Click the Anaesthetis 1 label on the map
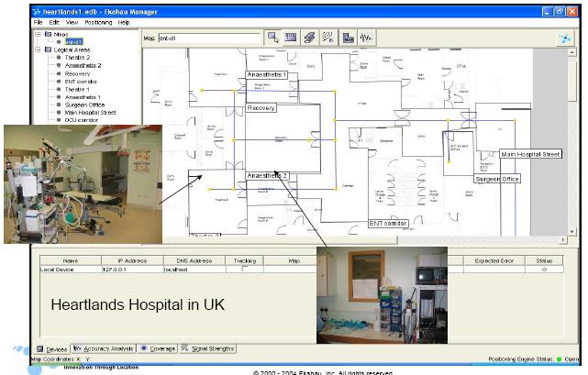 tap(267, 75)
